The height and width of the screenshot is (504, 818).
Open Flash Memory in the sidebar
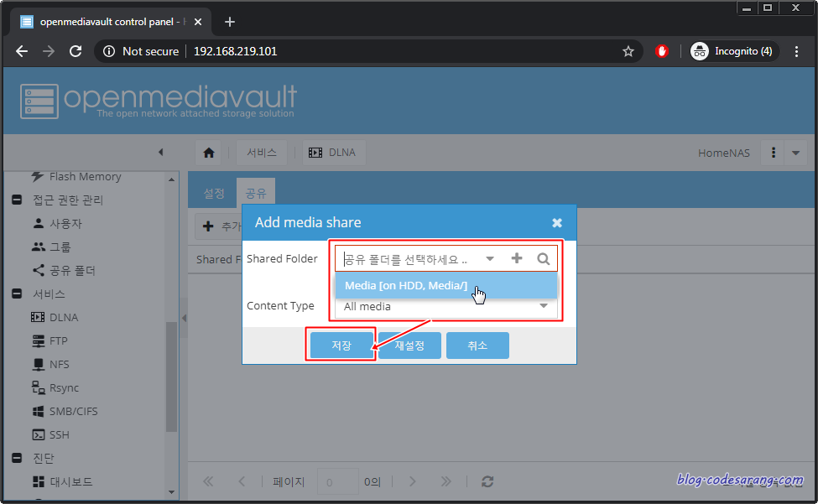coord(85,177)
